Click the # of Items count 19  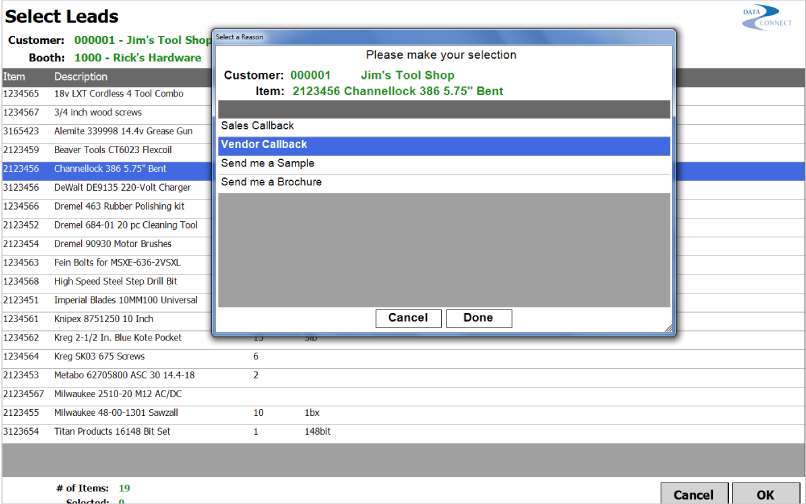pos(124,489)
